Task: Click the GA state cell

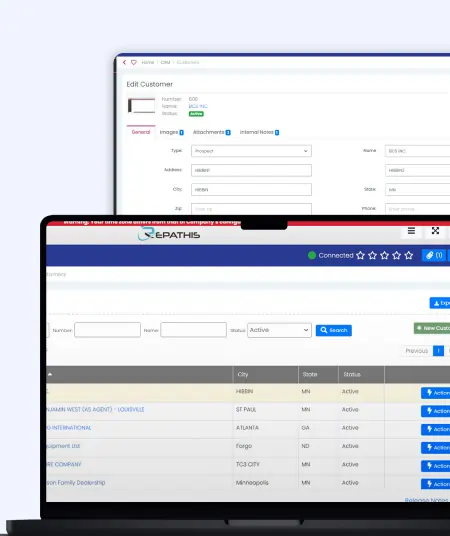Action: (x=306, y=428)
